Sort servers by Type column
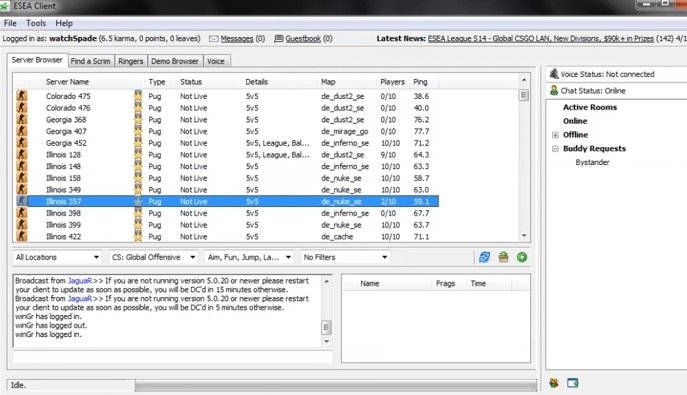 click(x=157, y=82)
